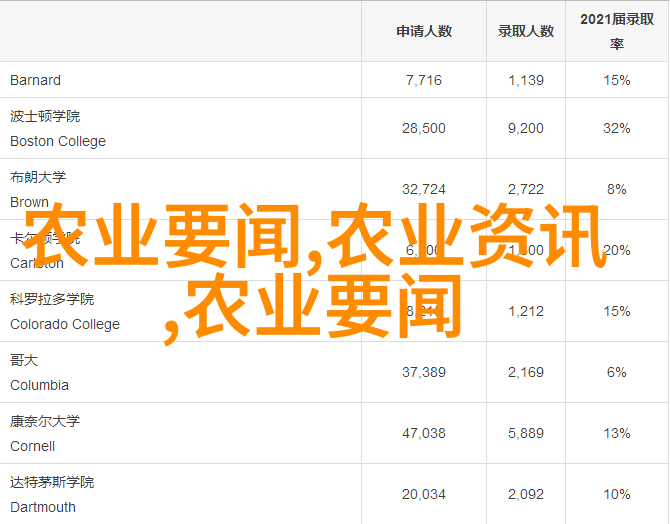Click the 32,724 applicants cell

coord(424,189)
